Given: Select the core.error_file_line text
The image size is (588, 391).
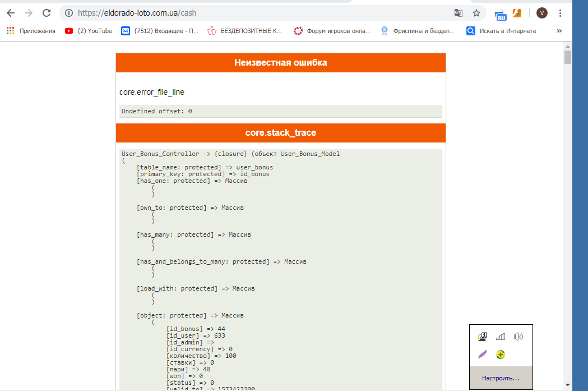Looking at the screenshot, I should tap(152, 92).
